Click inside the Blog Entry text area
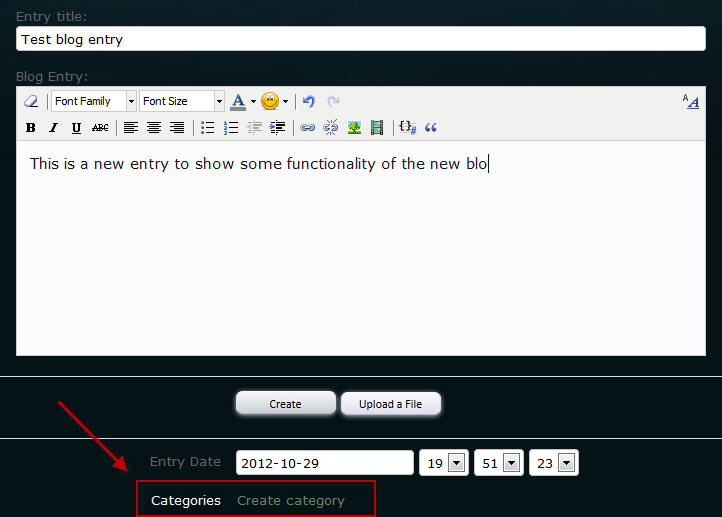 point(361,249)
